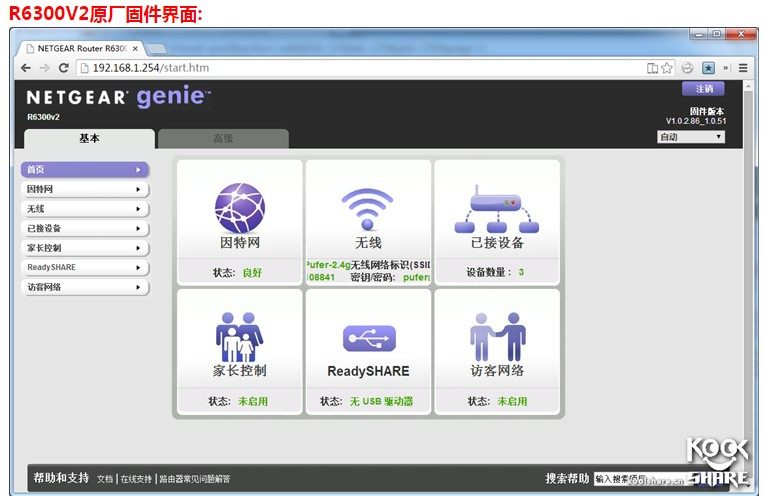Click the round extension icon beside bookmark star
Image resolution: width=764 pixels, height=496 pixels.
point(687,68)
